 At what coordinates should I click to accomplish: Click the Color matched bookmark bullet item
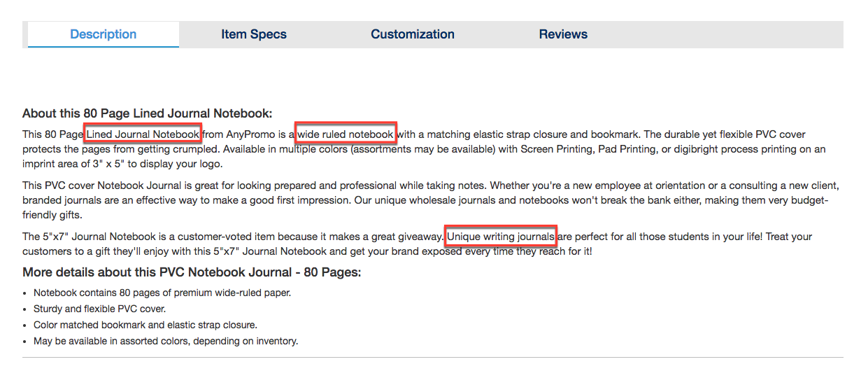(145, 325)
